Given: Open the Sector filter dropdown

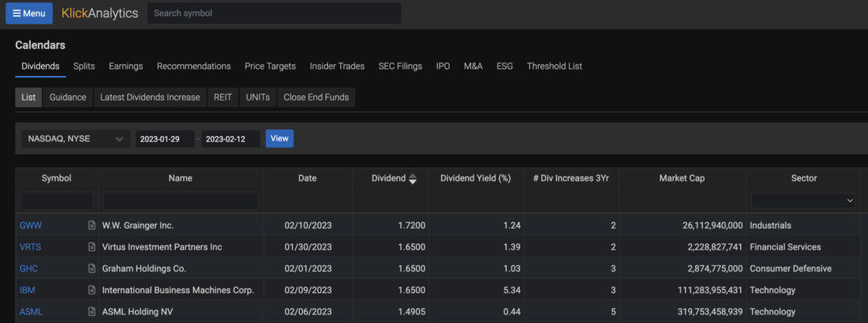Looking at the screenshot, I should [x=803, y=201].
